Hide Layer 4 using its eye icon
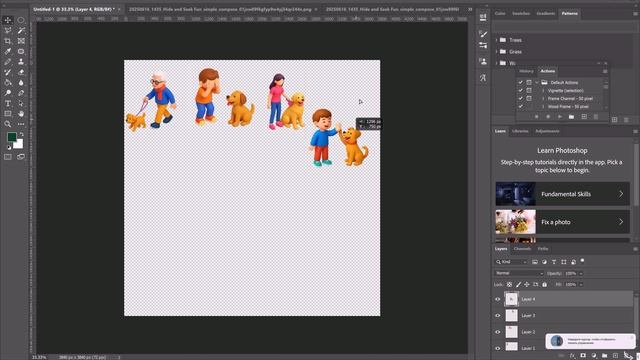The height and width of the screenshot is (360, 640). pyautogui.click(x=498, y=299)
